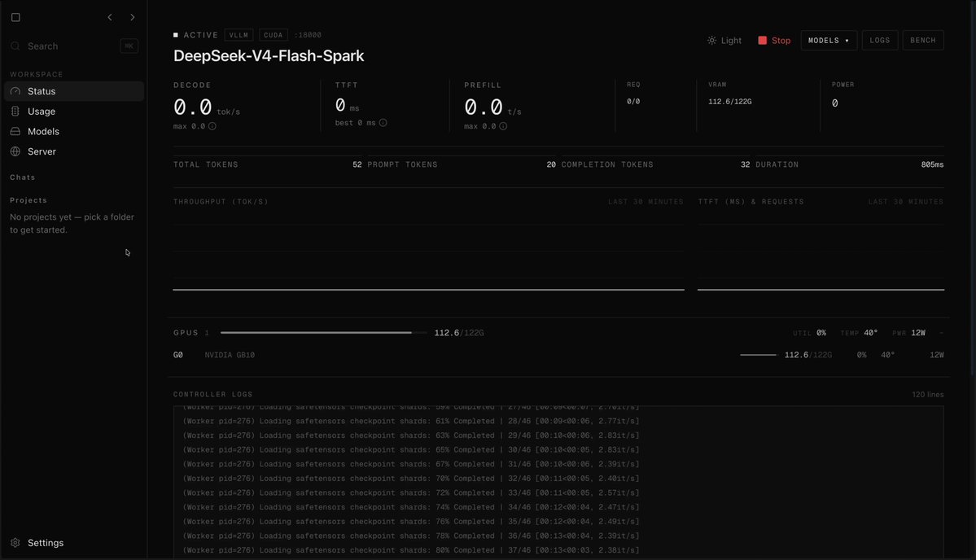Click the Server globe icon
Image resolution: width=976 pixels, height=560 pixels.
[15, 151]
